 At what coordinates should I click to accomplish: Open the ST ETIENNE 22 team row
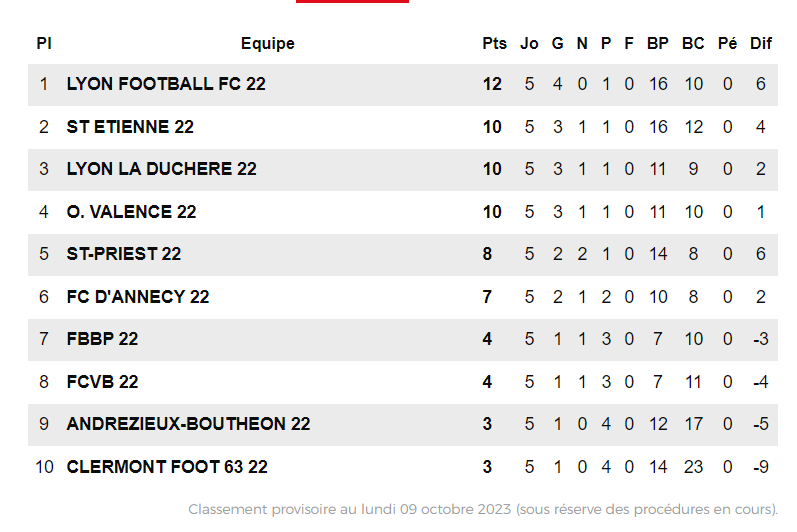[x=130, y=127]
